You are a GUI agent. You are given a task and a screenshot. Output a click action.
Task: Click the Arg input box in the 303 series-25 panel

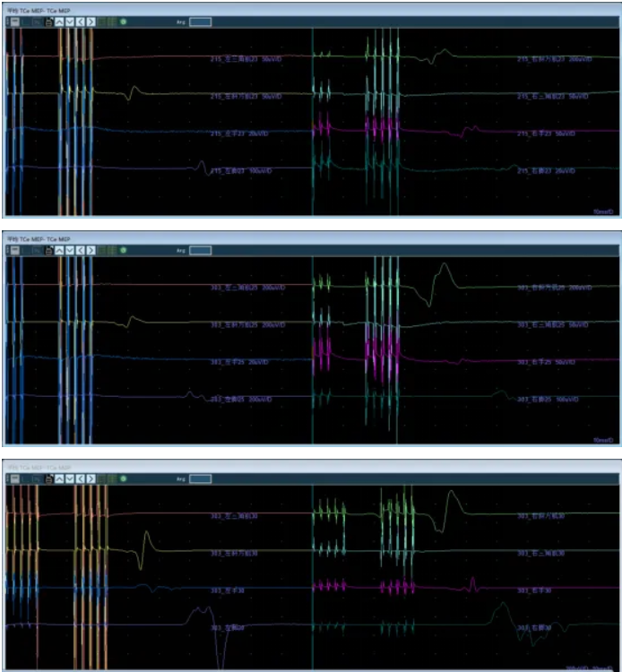click(x=200, y=250)
